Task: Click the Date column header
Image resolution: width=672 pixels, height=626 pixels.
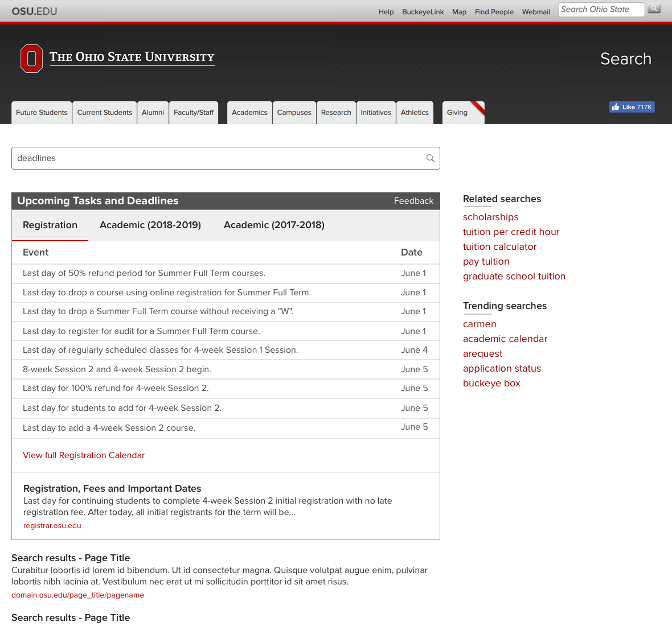Action: tap(411, 253)
